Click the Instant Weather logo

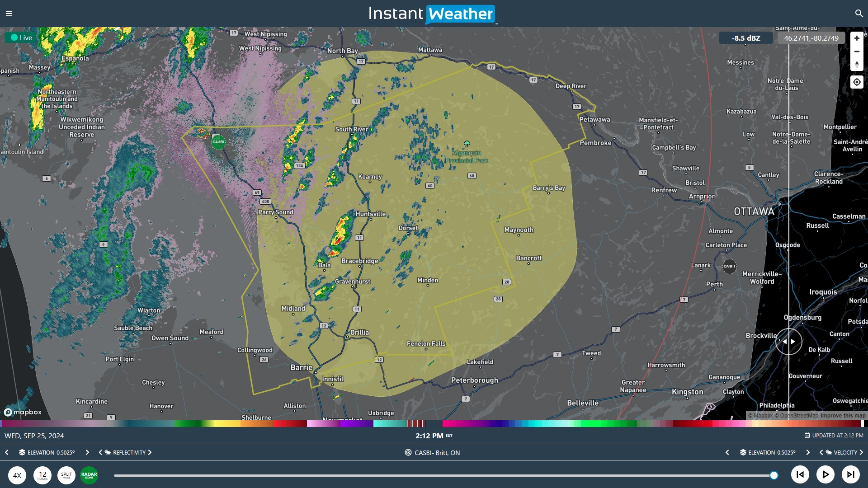(433, 14)
